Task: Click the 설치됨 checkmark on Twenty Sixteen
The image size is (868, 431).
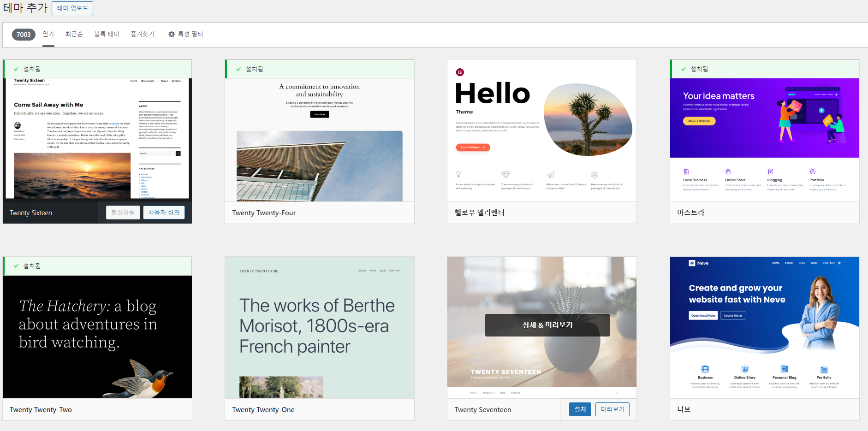Action: pyautogui.click(x=16, y=69)
